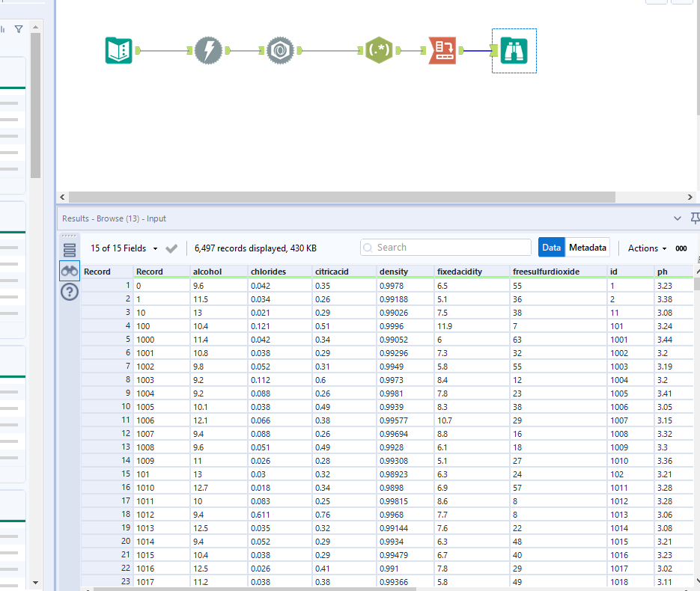The width and height of the screenshot is (700, 591).
Task: Switch results view to Data
Action: point(551,248)
